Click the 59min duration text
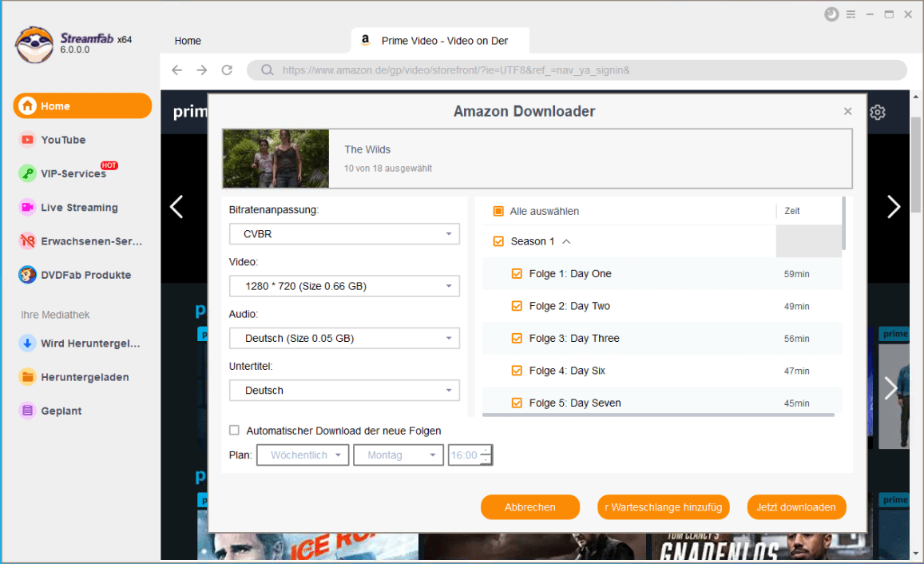The width and height of the screenshot is (924, 564). pyautogui.click(x=797, y=274)
